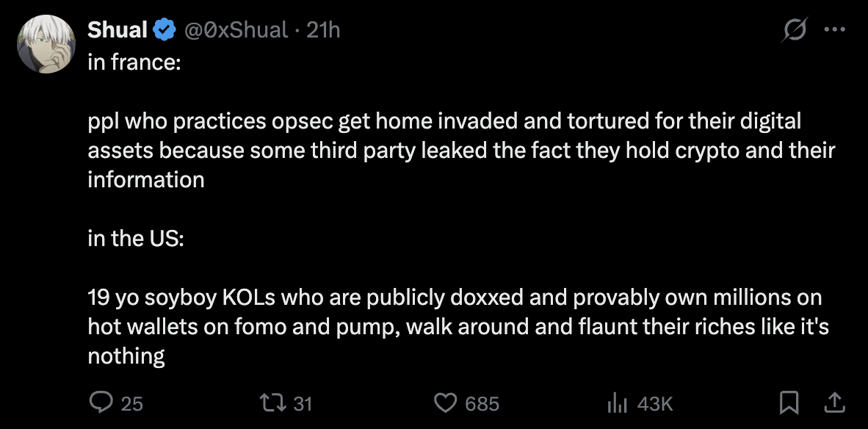The height and width of the screenshot is (429, 868).
Task: Open profile via the Shual display name
Action: 117,30
